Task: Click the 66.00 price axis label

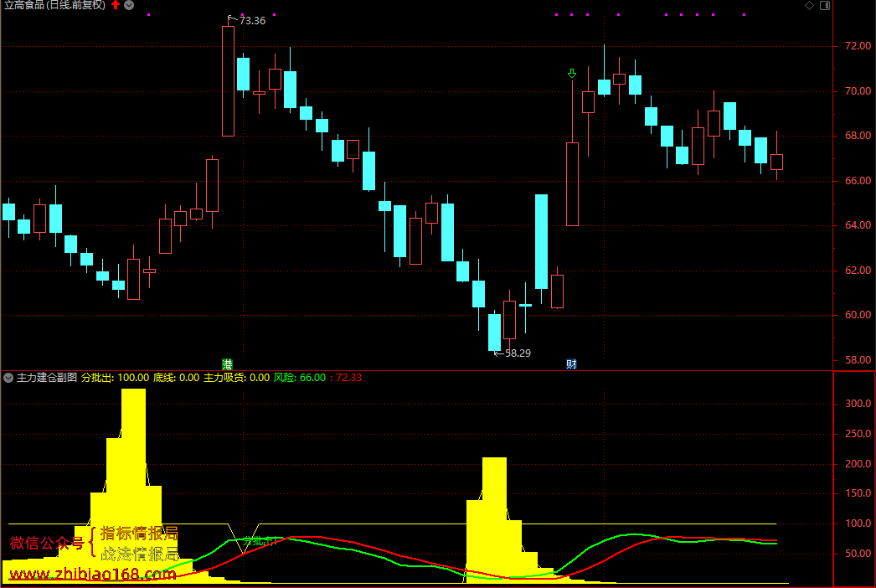Action: click(858, 181)
